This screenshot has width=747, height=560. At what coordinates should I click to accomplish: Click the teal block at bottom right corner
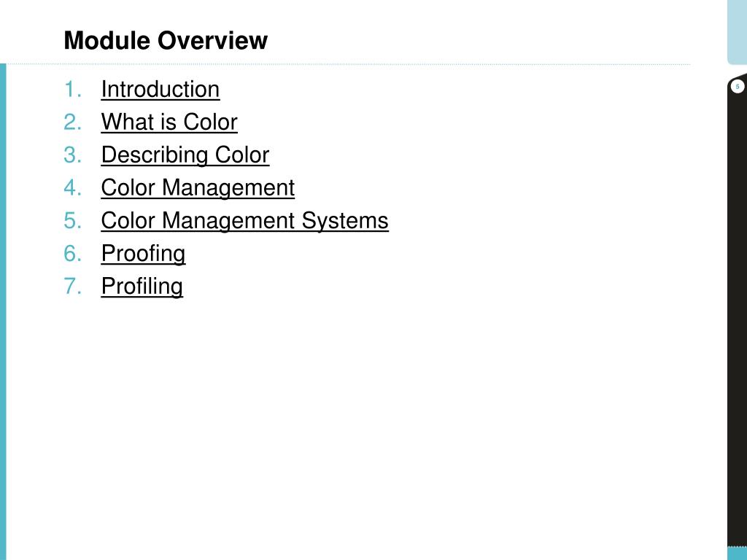737,552
